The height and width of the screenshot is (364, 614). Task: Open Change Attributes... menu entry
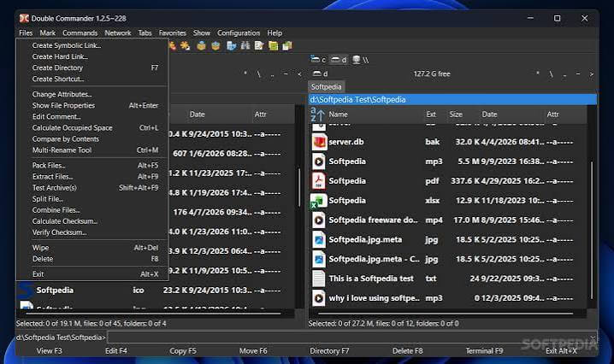coord(92,94)
